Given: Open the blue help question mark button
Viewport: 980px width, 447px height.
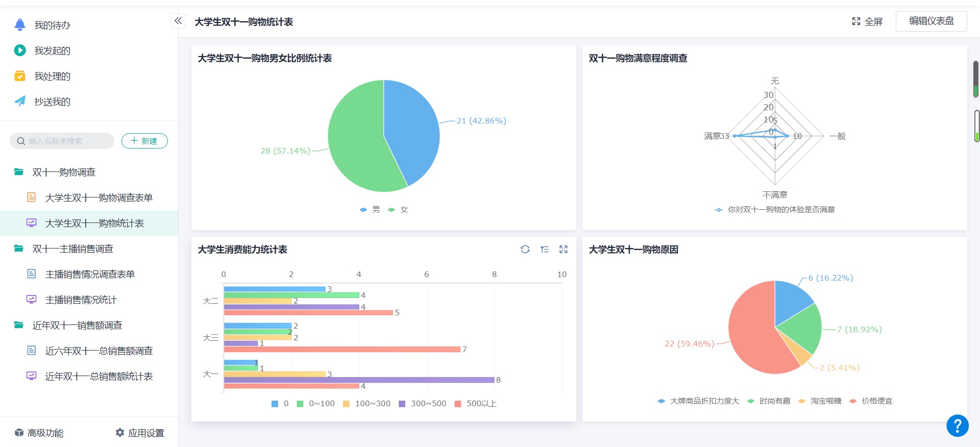Looking at the screenshot, I should click(957, 425).
